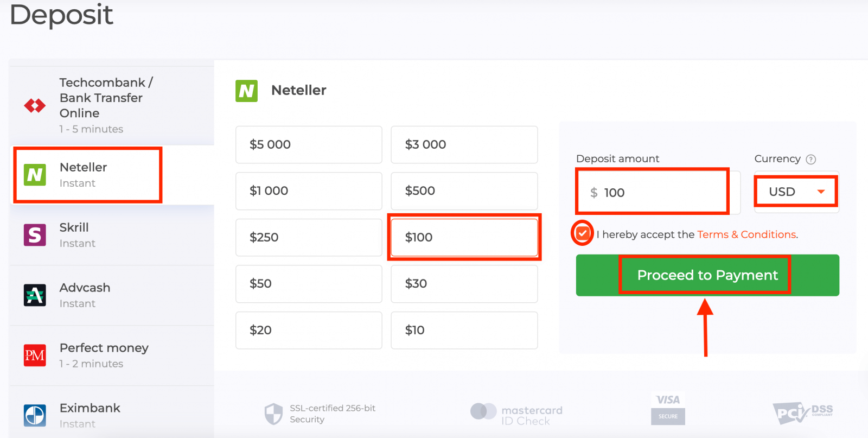
Task: Click the SSL security shield icon
Action: [x=273, y=414]
